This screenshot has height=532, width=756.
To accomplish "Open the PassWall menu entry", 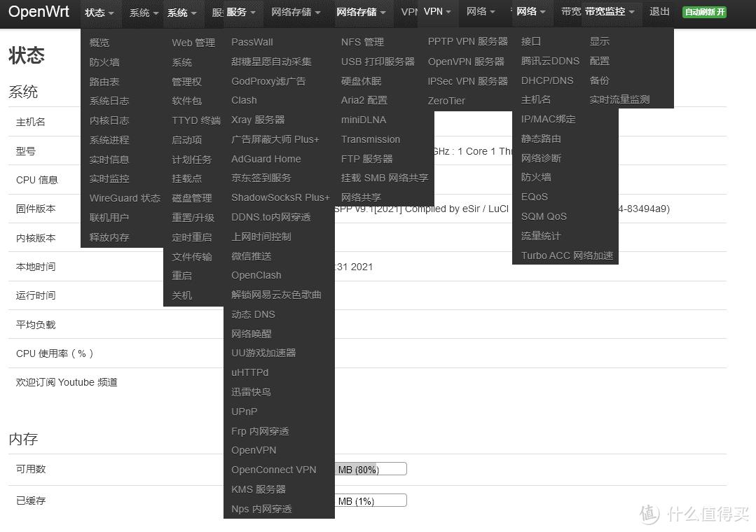I will click(253, 42).
